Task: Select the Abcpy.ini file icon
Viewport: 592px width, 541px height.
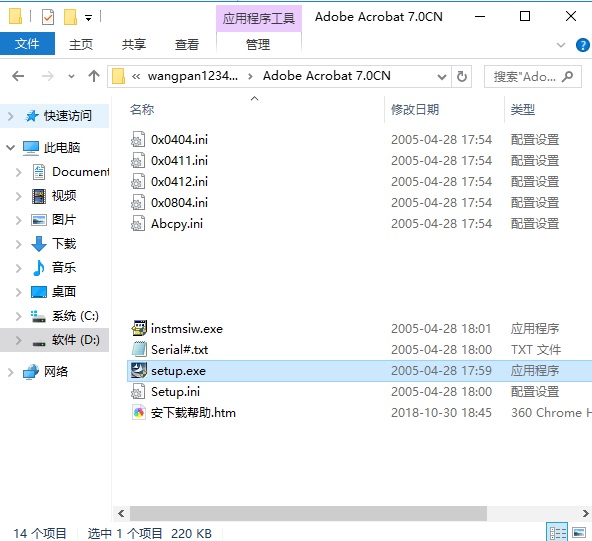Action: click(x=138, y=223)
